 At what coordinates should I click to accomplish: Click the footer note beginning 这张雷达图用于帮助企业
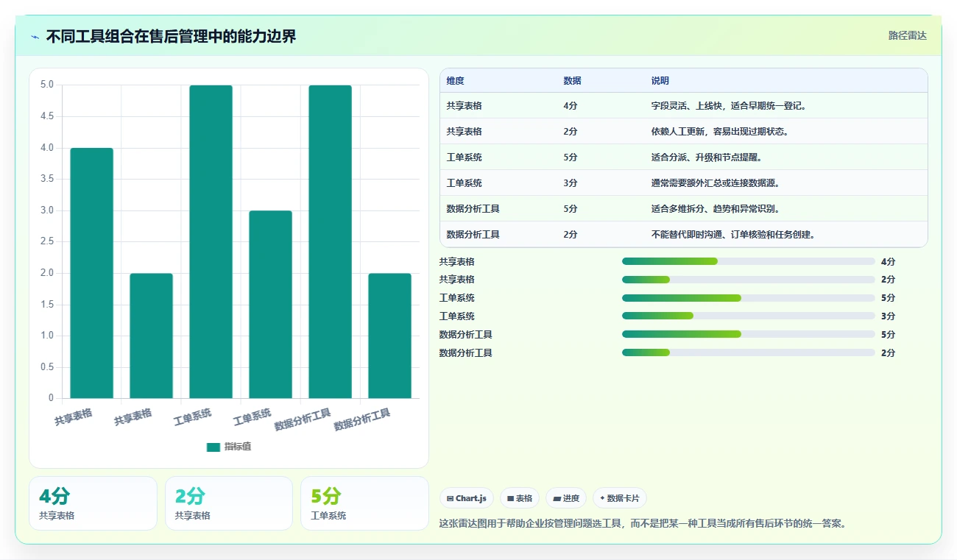(642, 524)
